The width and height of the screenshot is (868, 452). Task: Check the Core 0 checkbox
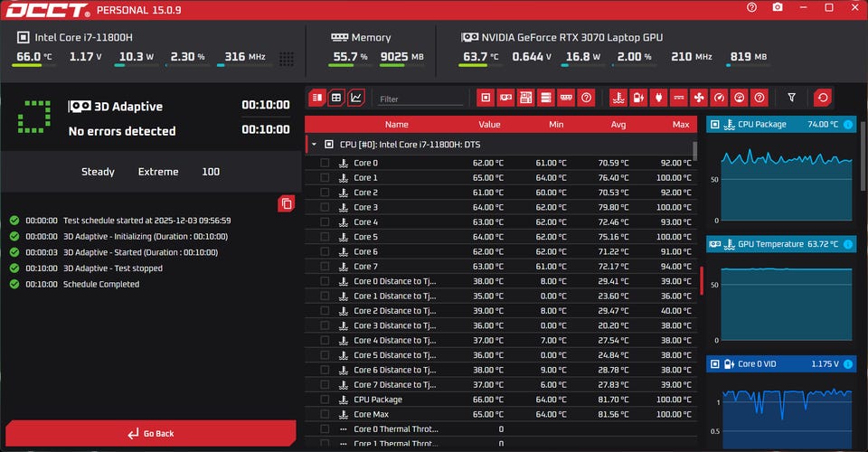(325, 164)
